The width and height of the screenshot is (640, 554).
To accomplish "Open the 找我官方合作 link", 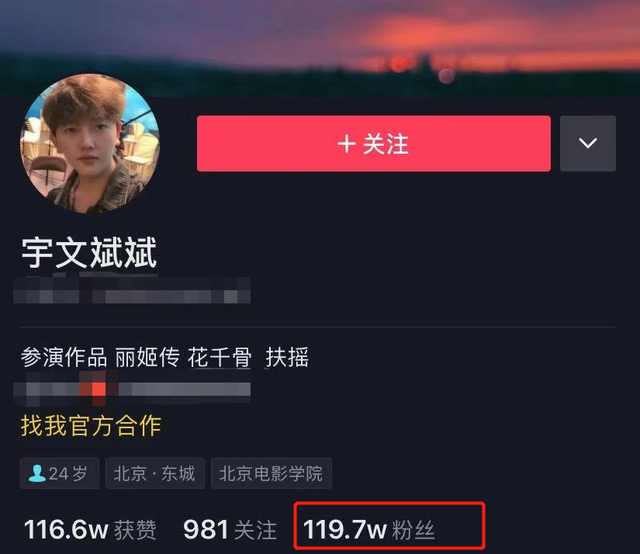I will tap(91, 426).
